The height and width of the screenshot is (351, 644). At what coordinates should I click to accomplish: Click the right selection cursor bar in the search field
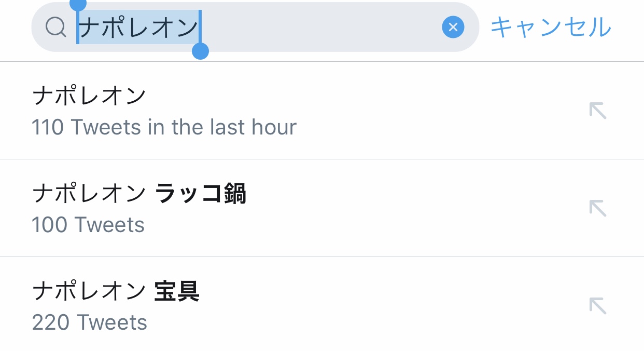pyautogui.click(x=200, y=26)
